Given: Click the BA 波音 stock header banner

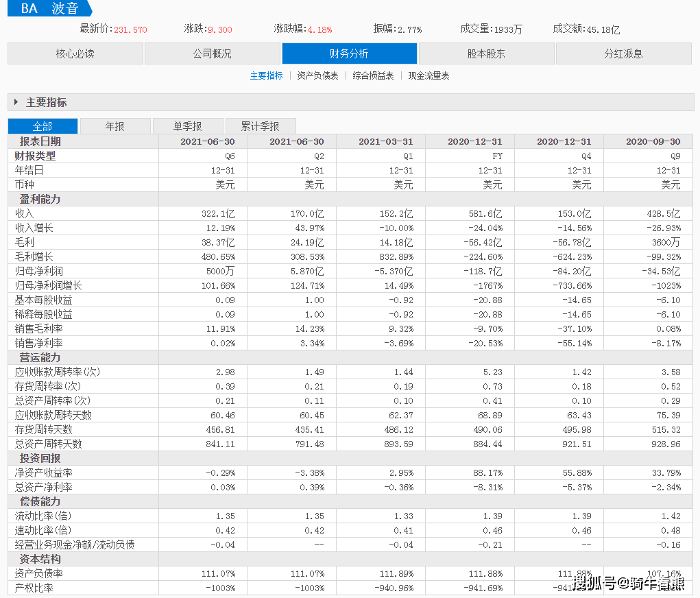Looking at the screenshot, I should point(48,10).
